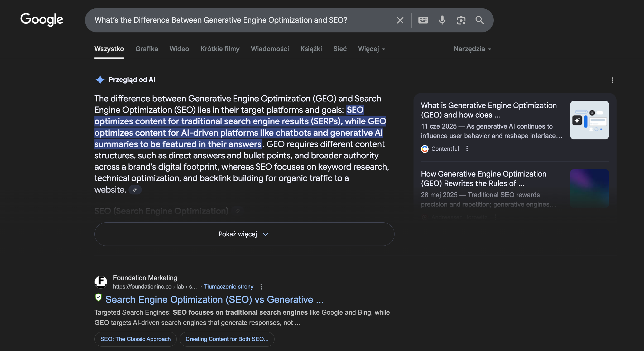Click the Tłumaczenie strony link

point(228,287)
